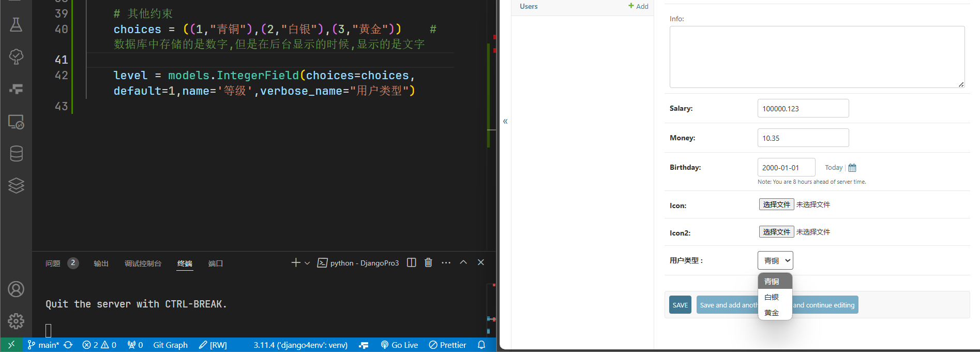Switch to the 问题 problems tab
Screen dimensions: 980x352
click(53, 263)
